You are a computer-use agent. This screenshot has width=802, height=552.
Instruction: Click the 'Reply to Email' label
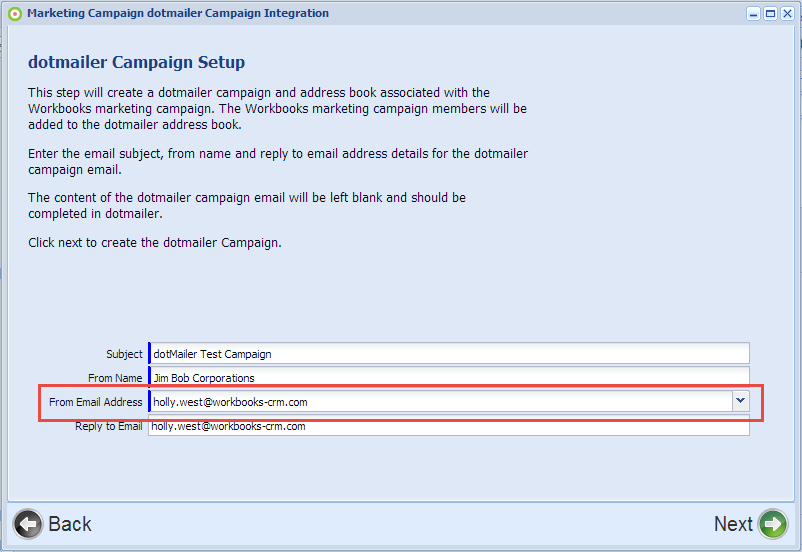pos(108,426)
